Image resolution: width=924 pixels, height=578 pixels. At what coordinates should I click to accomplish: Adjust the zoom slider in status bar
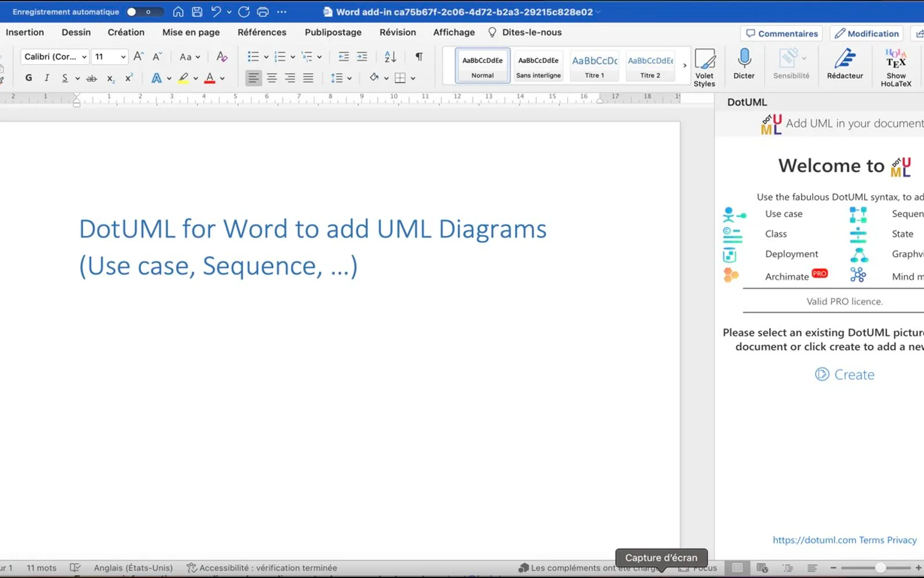point(880,568)
